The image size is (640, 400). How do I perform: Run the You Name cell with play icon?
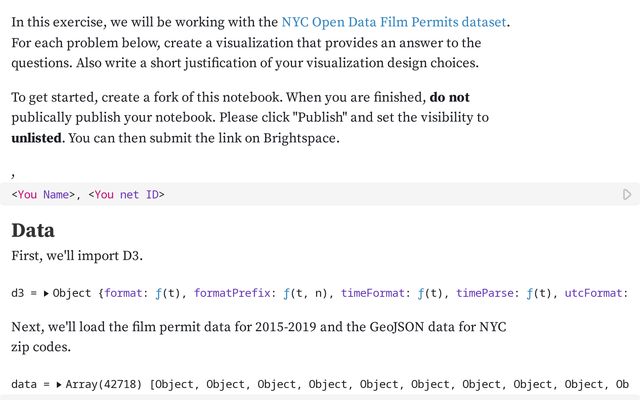(x=627, y=194)
